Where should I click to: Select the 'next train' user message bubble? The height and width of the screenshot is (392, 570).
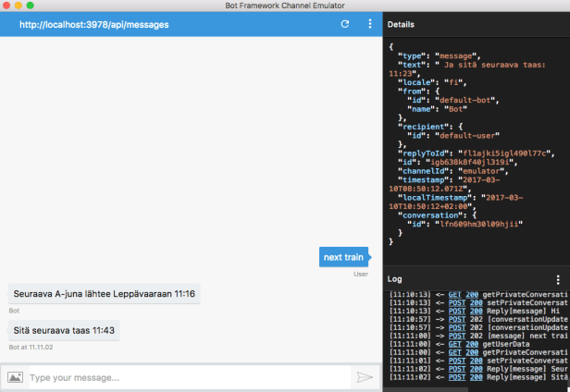(343, 256)
